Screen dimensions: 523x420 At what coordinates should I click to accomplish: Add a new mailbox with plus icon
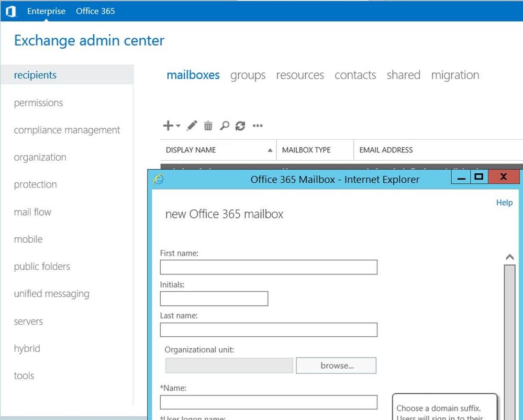tap(168, 126)
